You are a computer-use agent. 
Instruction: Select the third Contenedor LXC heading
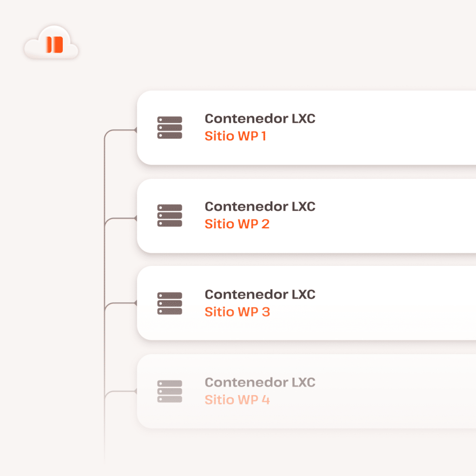coord(260,295)
